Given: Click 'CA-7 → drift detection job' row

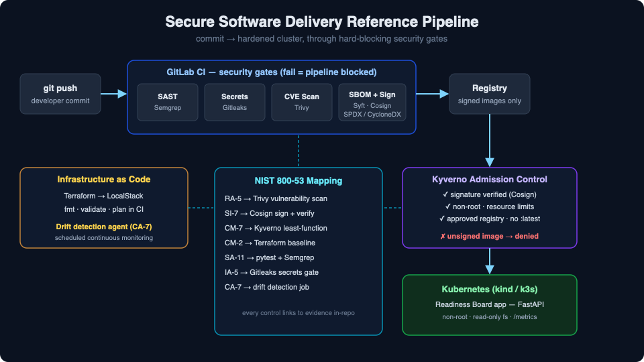Looking at the screenshot, I should tap(267, 288).
